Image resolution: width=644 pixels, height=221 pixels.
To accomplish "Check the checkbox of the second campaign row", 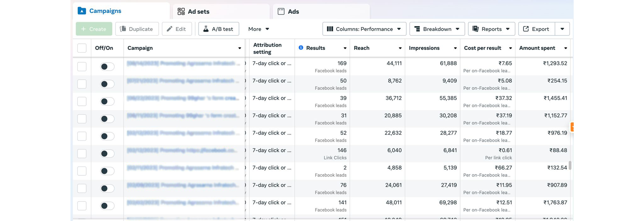I will coord(82,84).
